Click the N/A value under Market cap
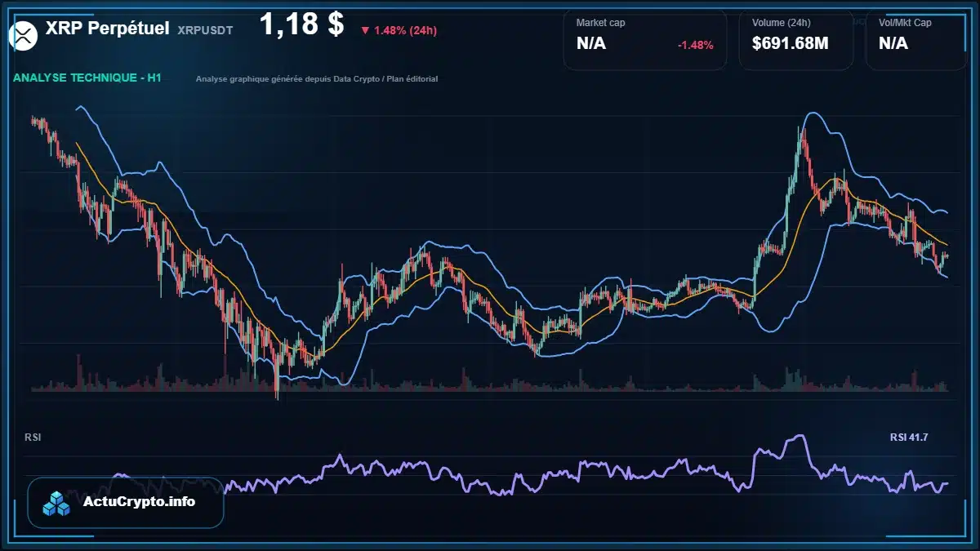 pos(591,44)
